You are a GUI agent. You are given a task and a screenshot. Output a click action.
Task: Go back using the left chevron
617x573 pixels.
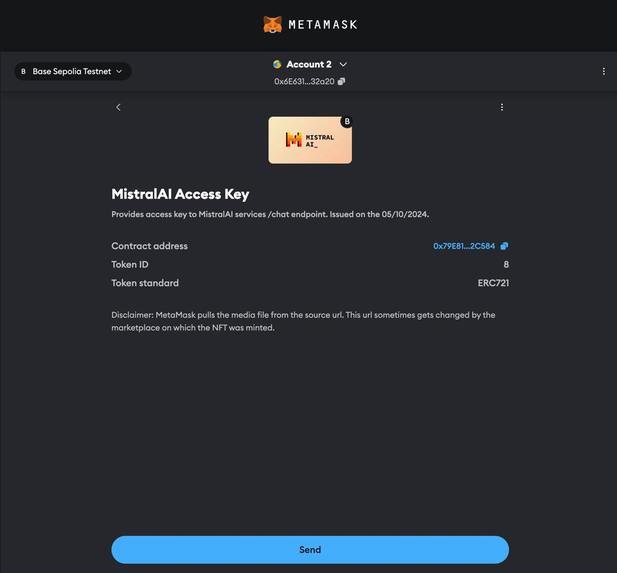[118, 107]
